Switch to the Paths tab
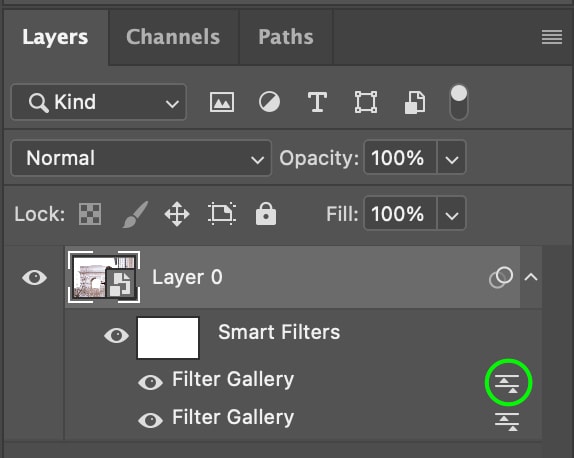Viewport: 574px width, 458px height. pyautogui.click(x=286, y=37)
